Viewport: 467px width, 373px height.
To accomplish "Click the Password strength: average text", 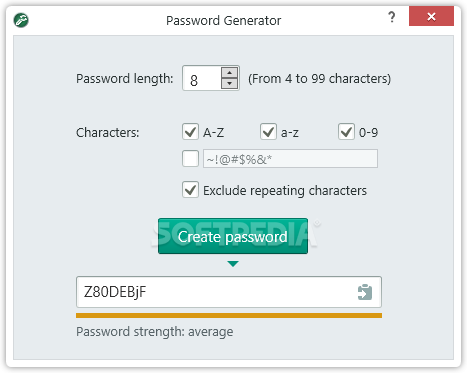I will coord(155,332).
